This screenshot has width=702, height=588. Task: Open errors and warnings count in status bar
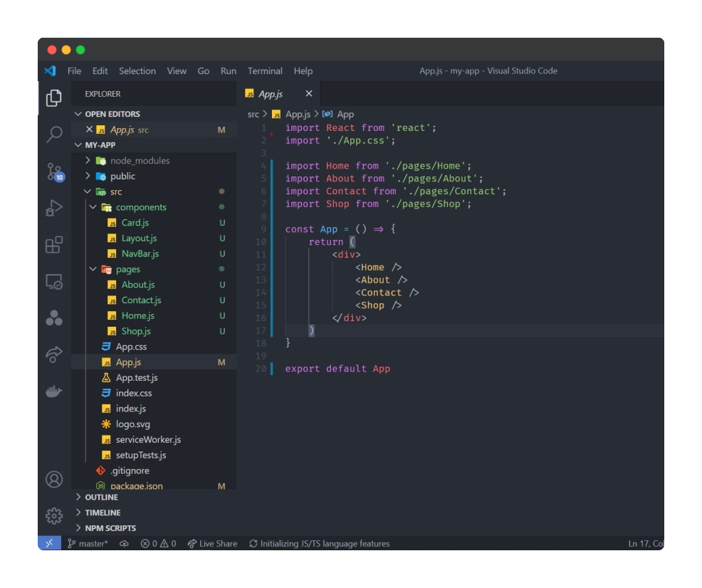click(158, 543)
